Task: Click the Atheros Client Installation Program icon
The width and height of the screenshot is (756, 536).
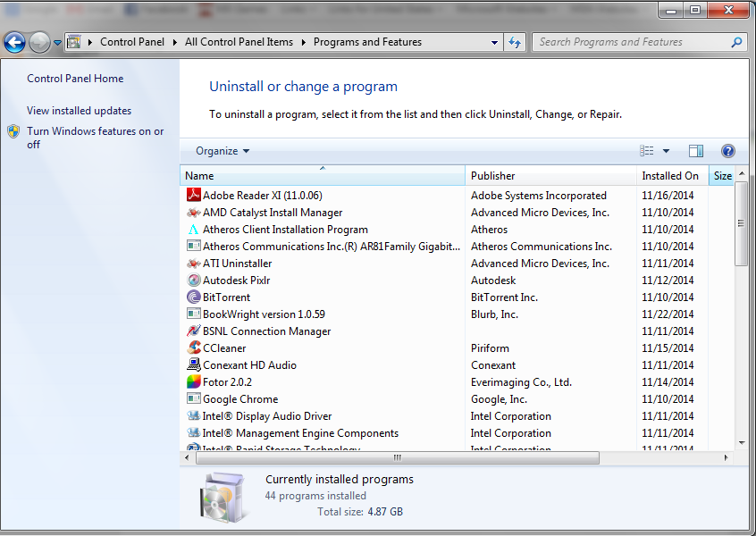Action: 193,229
